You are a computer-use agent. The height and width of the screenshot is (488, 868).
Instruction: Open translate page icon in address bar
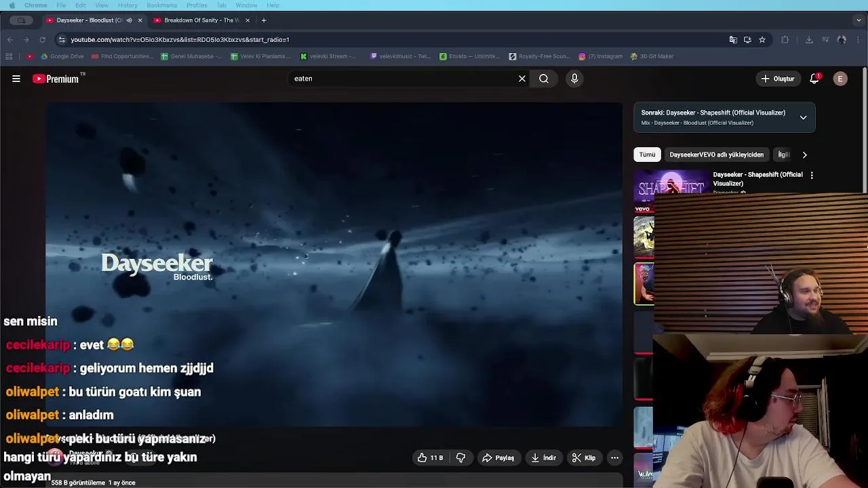(x=733, y=39)
